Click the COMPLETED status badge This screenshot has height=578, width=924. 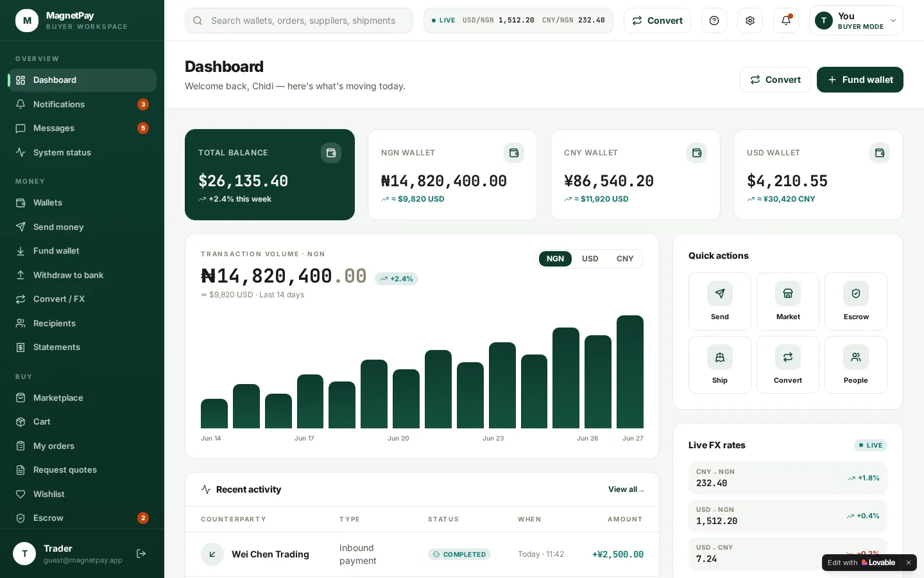tap(459, 554)
